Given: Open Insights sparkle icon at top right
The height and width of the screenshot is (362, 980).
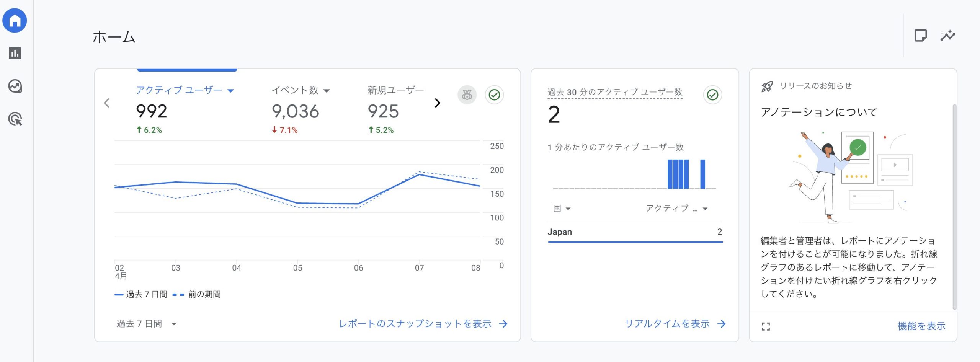Looking at the screenshot, I should tap(947, 36).
